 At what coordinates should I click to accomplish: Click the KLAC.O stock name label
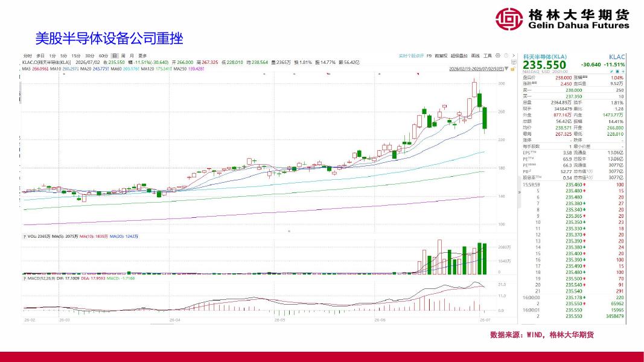46,62
